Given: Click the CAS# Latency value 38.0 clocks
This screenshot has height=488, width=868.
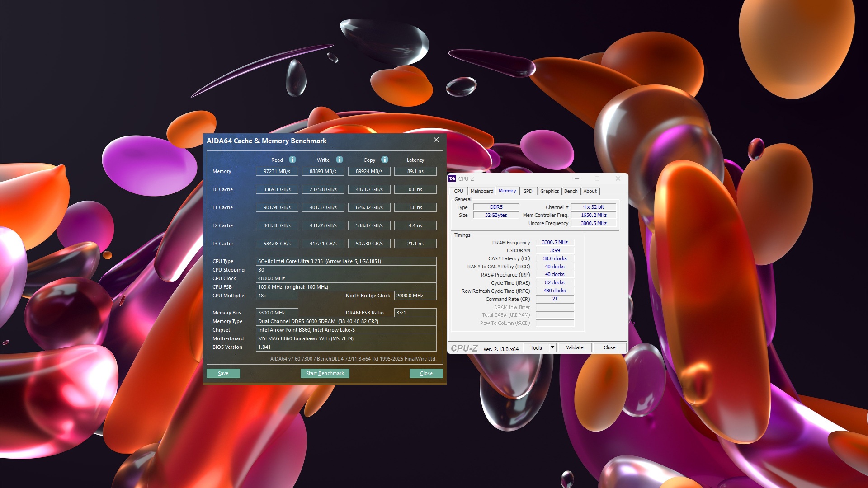Looking at the screenshot, I should tap(555, 258).
